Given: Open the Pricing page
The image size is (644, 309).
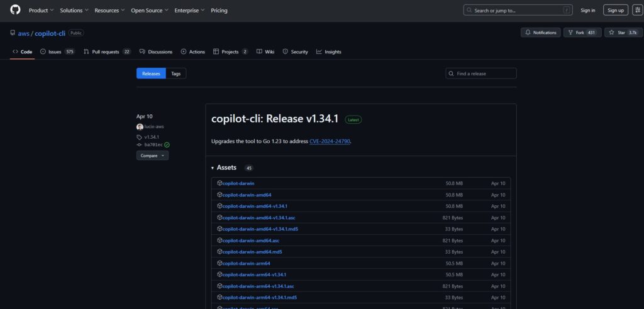Looking at the screenshot, I should click(219, 10).
